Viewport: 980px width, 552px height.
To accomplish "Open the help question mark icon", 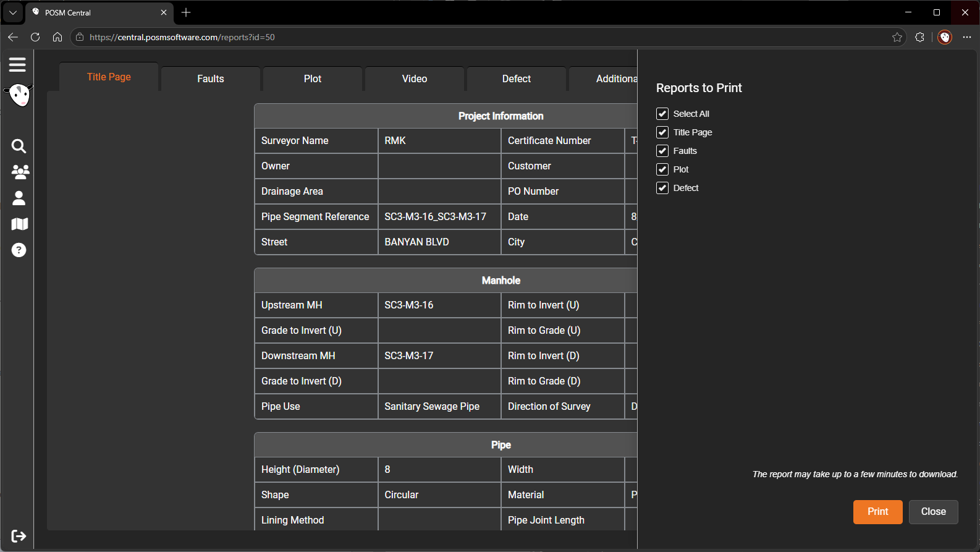I will click(x=19, y=250).
